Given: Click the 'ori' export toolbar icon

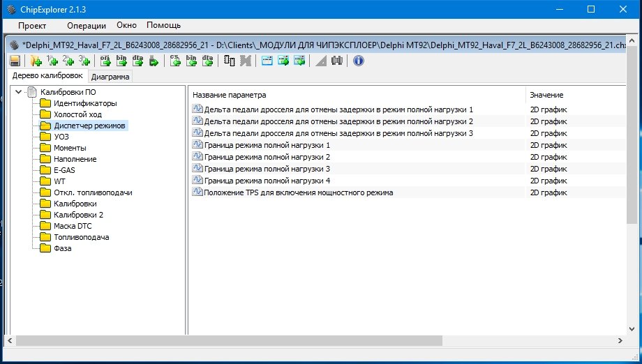Looking at the screenshot, I should pyautogui.click(x=105, y=61).
